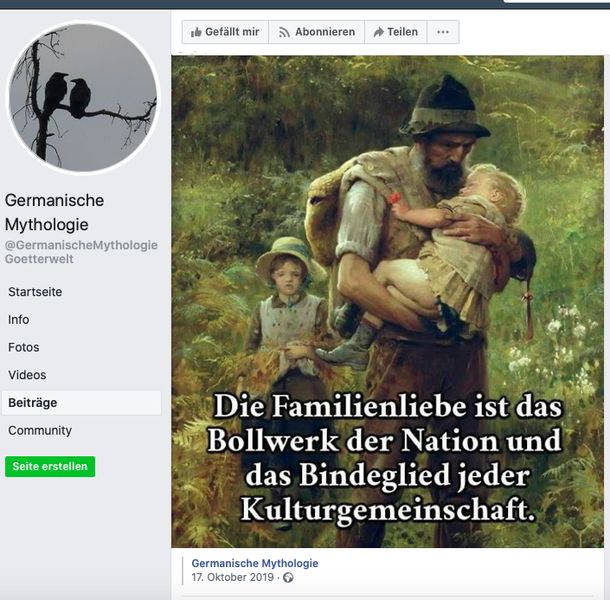Viewport: 610px width, 600px height.
Task: Click the green Seite erstellen button
Action: (x=50, y=466)
